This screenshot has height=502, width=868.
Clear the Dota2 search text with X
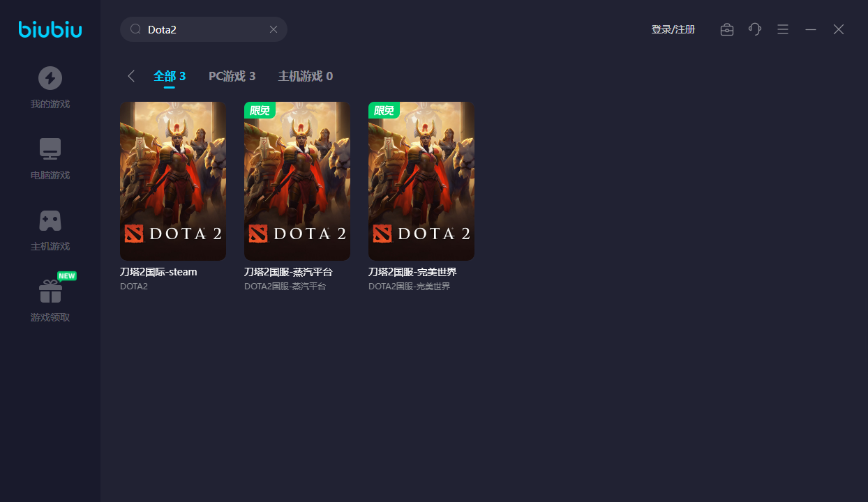point(274,29)
